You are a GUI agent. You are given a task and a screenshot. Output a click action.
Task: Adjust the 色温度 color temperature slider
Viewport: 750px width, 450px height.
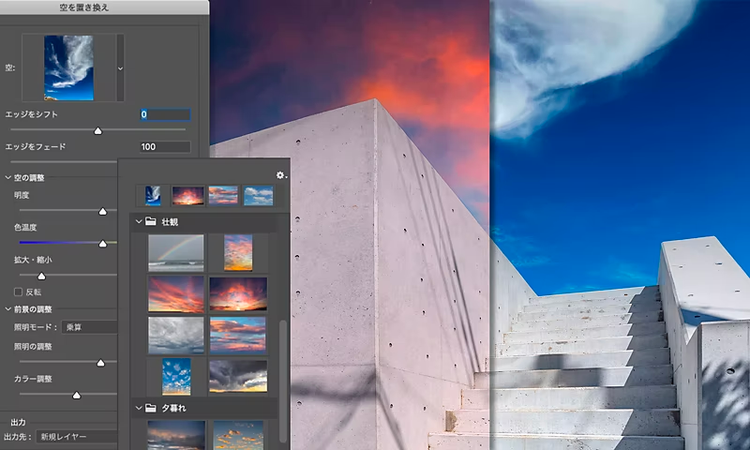click(102, 243)
